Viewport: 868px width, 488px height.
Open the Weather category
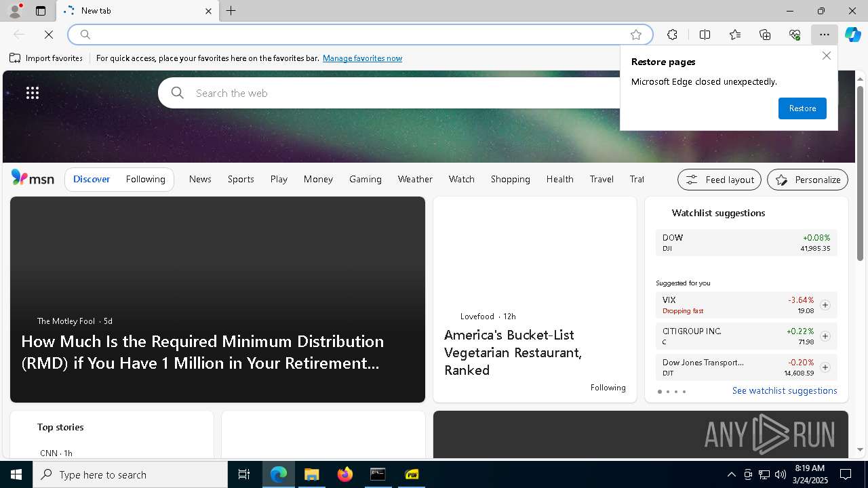pos(415,179)
